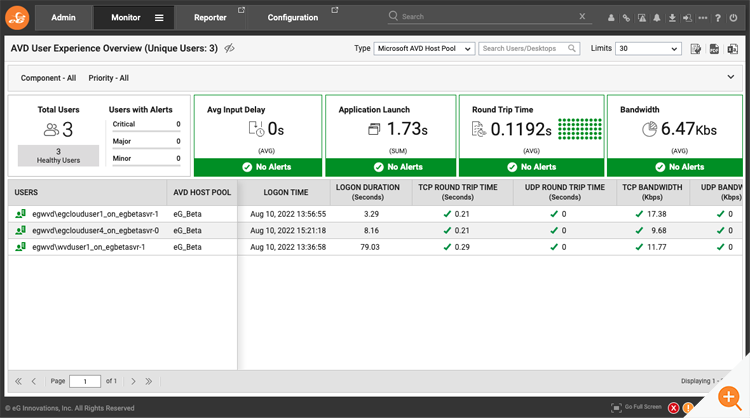The image size is (750, 418).
Task: Open the user profile icon in top bar
Action: (x=611, y=18)
